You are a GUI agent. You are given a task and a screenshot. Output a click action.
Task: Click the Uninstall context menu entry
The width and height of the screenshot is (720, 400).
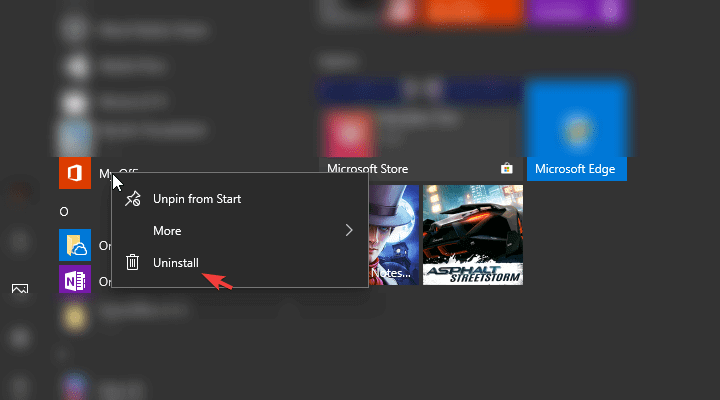240,263
